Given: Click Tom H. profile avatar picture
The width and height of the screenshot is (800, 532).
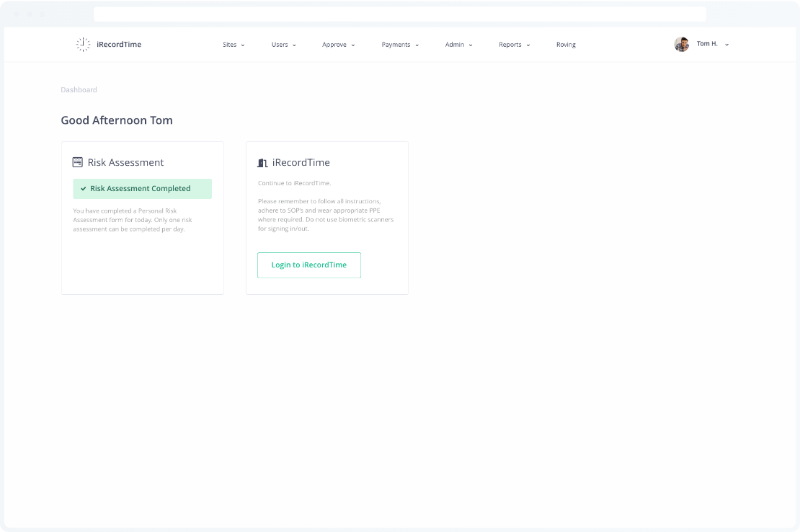Looking at the screenshot, I should 681,45.
